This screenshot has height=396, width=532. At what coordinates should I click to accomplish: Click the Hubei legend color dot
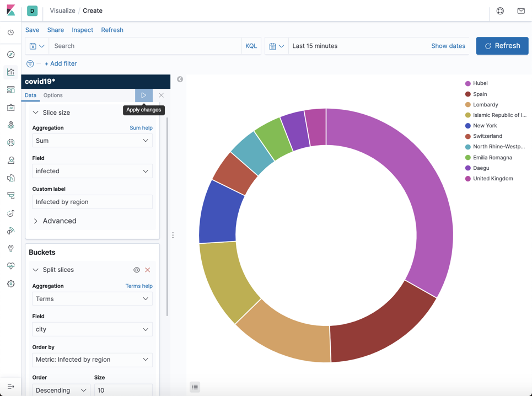click(468, 83)
